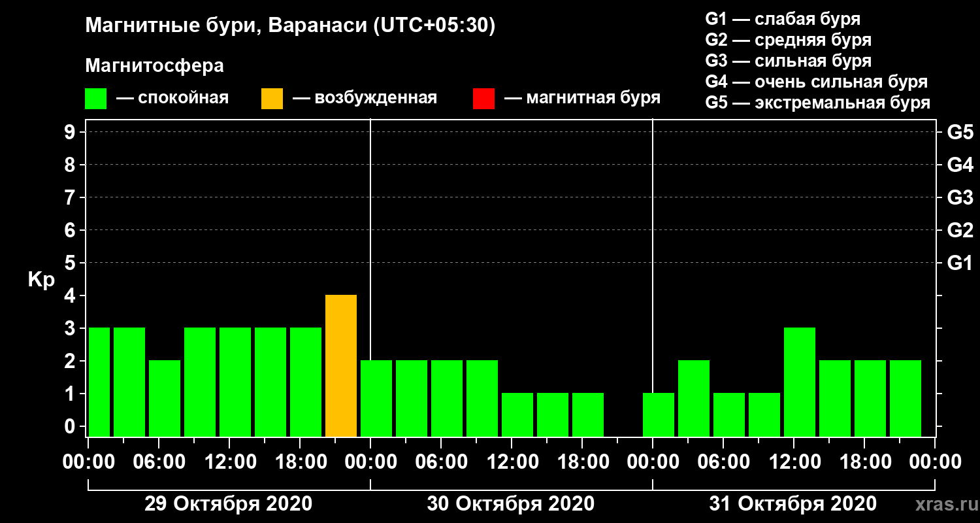Screen dimensions: 980x523
Task: Click the red магнитная буря legend swatch
Action: pyautogui.click(x=483, y=98)
